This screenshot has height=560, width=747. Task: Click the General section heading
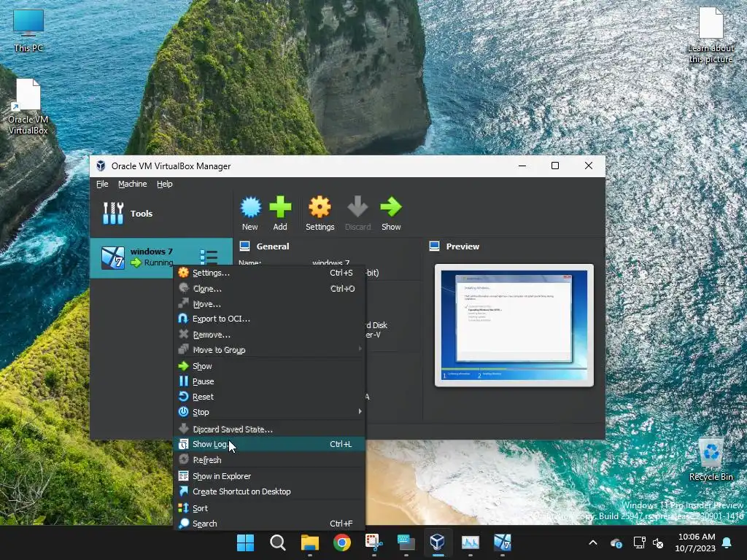coord(273,246)
